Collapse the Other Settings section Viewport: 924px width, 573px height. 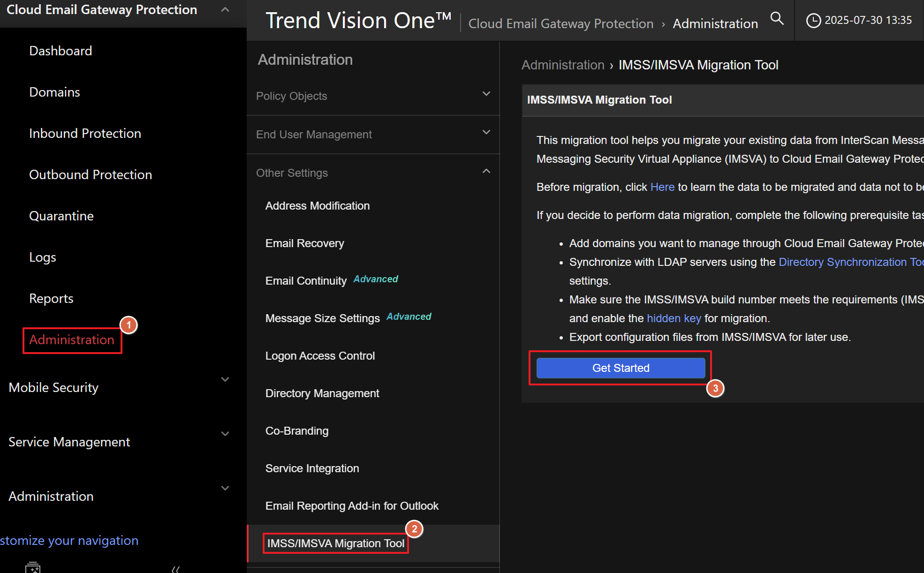pos(486,171)
